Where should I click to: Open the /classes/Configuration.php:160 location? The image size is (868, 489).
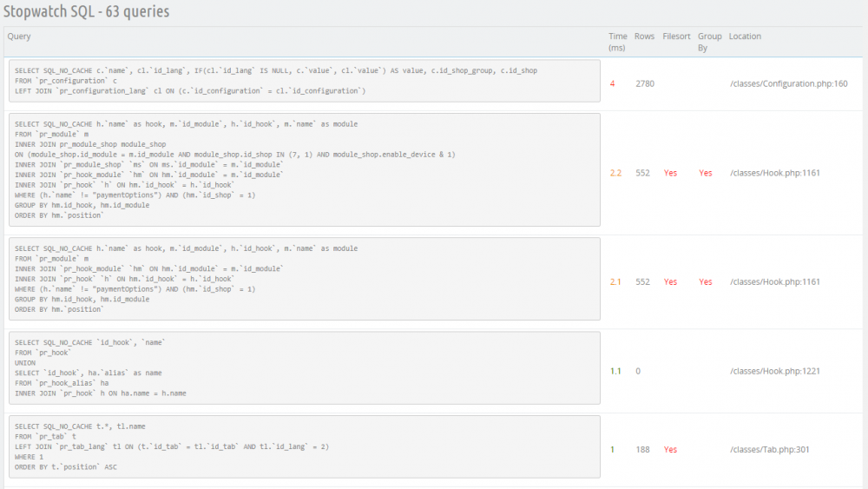pyautogui.click(x=788, y=83)
